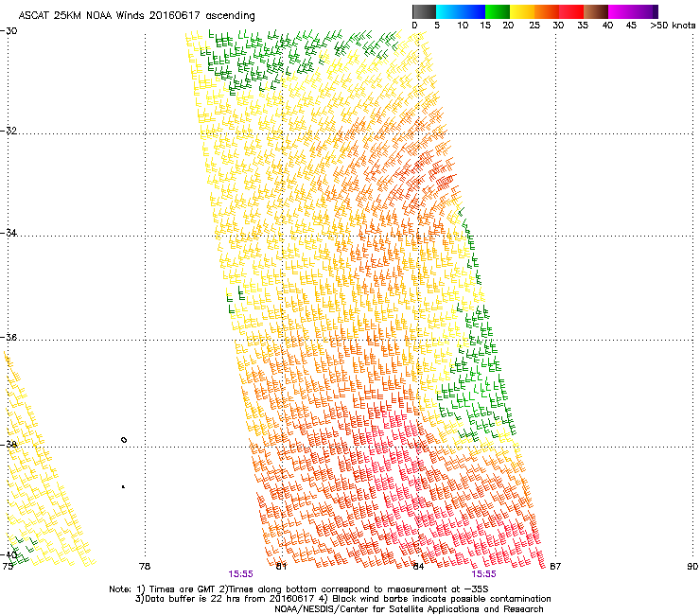Click the title text 'ASCAT 25KM NOAA Winds 20160617 ascending'
The height and width of the screenshot is (615, 700).
(x=136, y=16)
